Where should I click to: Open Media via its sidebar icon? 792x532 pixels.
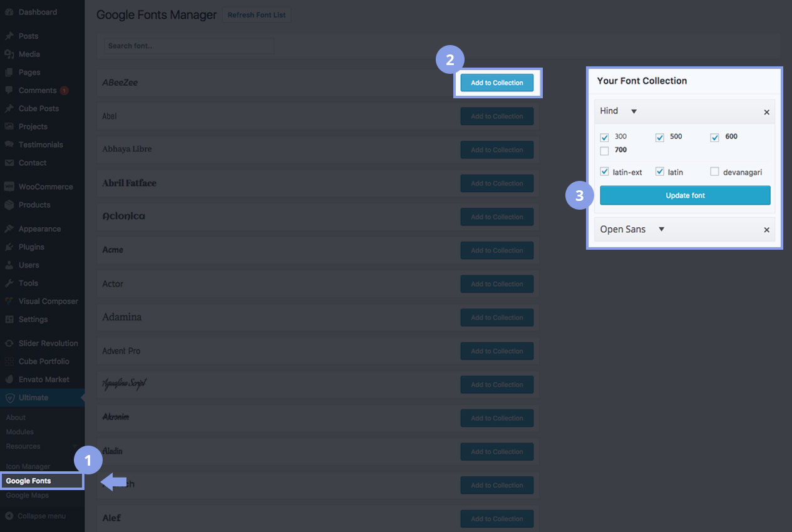9,54
